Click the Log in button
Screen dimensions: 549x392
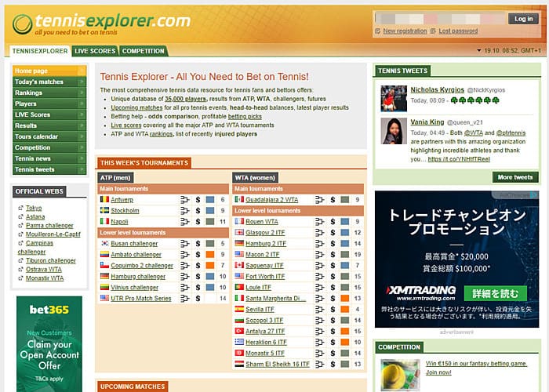pos(523,19)
